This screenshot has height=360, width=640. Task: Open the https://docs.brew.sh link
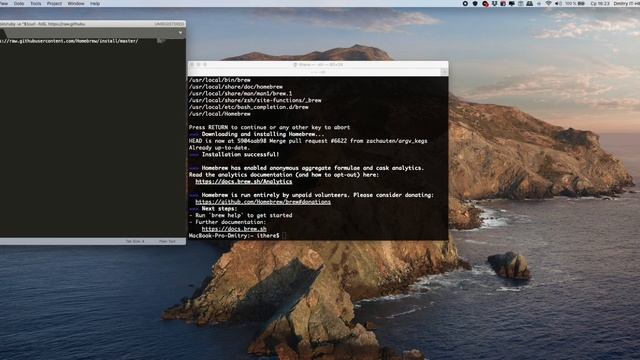coord(234,229)
